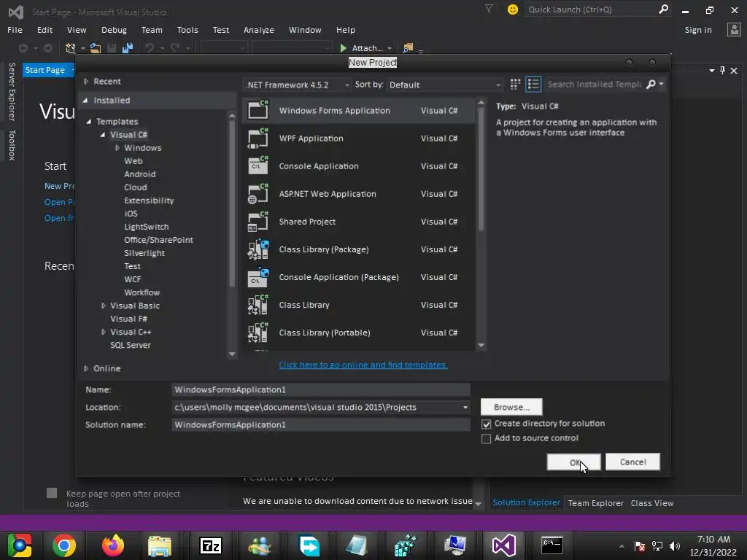Screen dimensions: 747x560
Task: Click the Solution name input field
Action: [321, 425]
